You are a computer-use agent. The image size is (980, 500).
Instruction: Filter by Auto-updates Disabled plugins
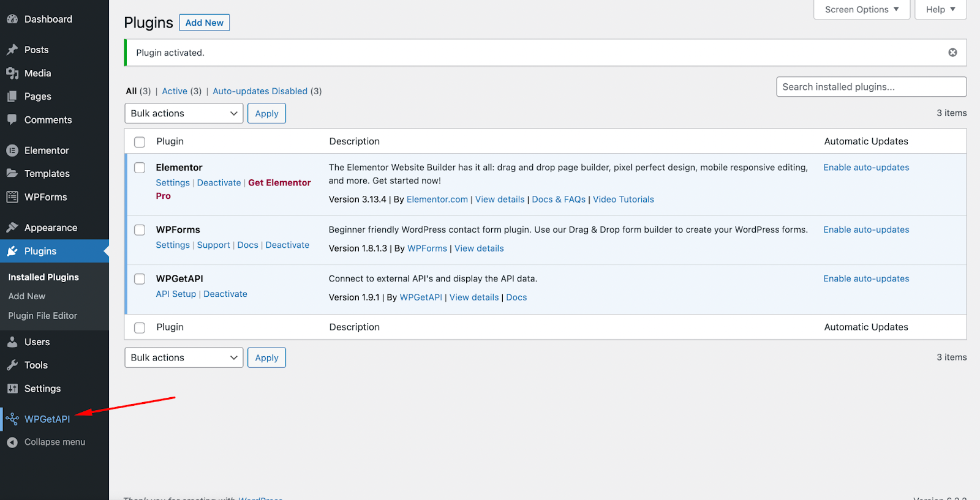260,91
